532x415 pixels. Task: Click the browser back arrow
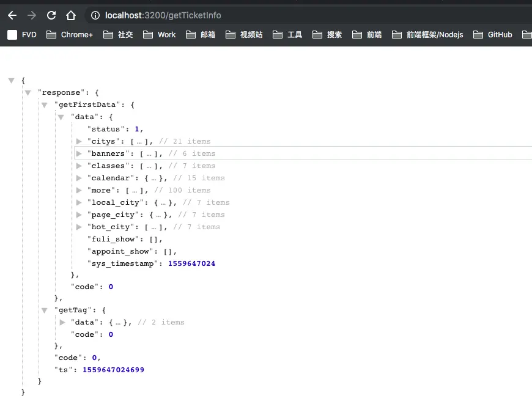click(12, 15)
